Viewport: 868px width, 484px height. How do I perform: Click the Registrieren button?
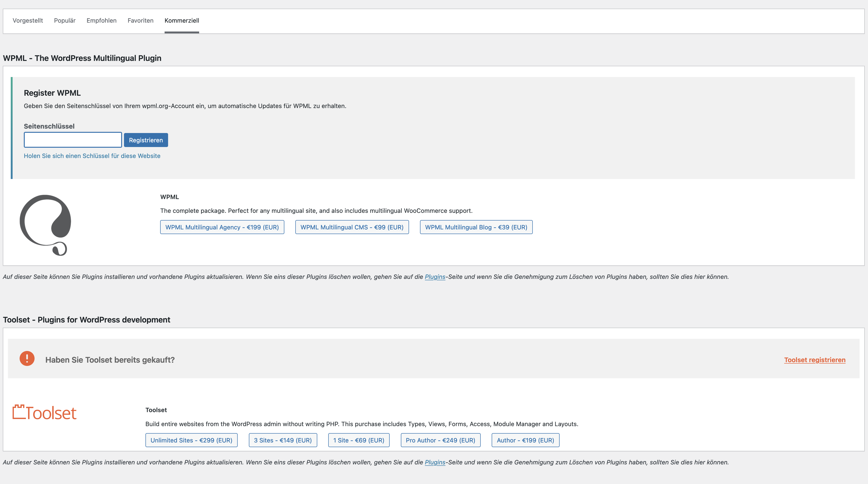click(x=146, y=140)
